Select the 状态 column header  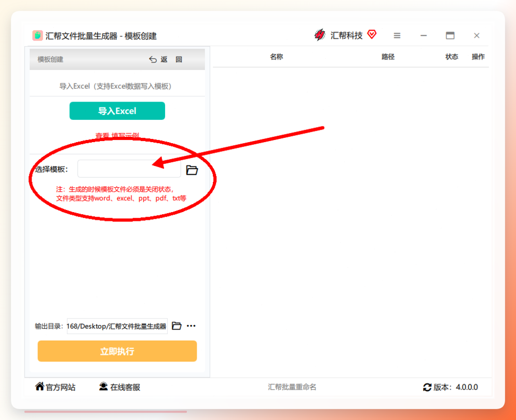452,57
